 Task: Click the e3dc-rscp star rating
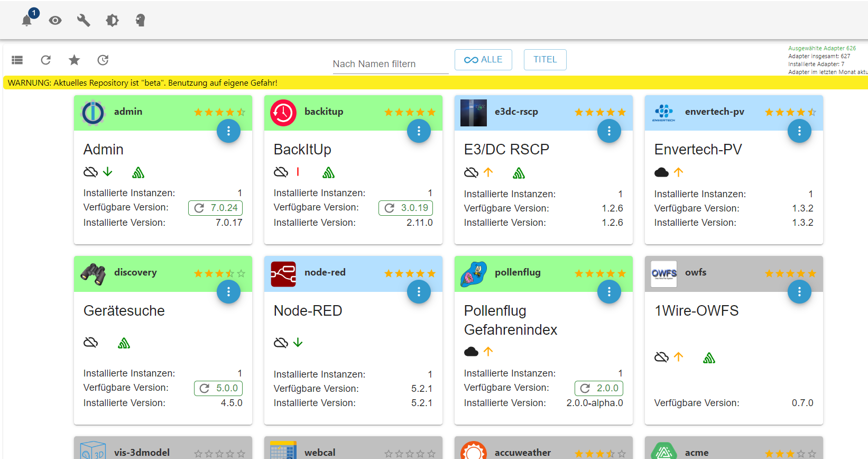click(x=600, y=112)
